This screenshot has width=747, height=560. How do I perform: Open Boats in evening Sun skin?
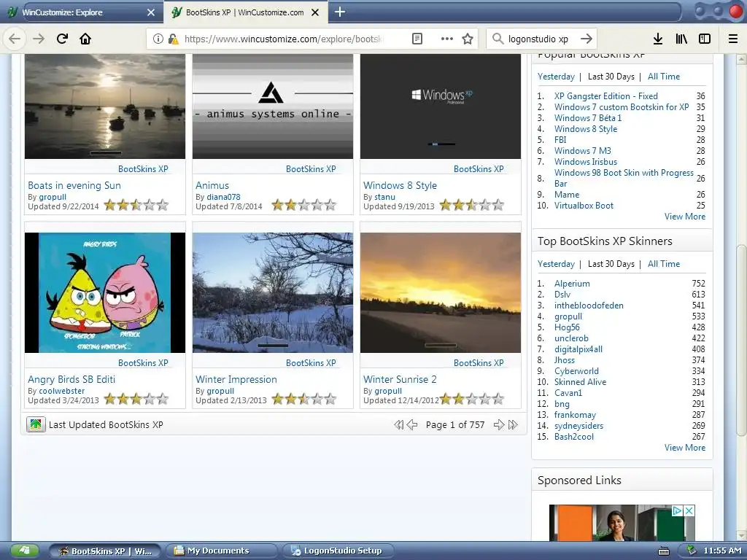(74, 185)
